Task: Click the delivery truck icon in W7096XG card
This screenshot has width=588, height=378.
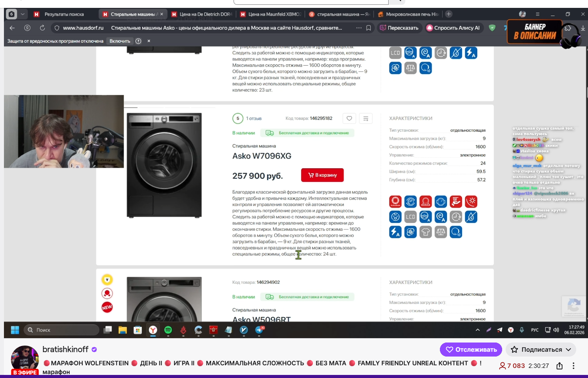Action: pyautogui.click(x=270, y=133)
